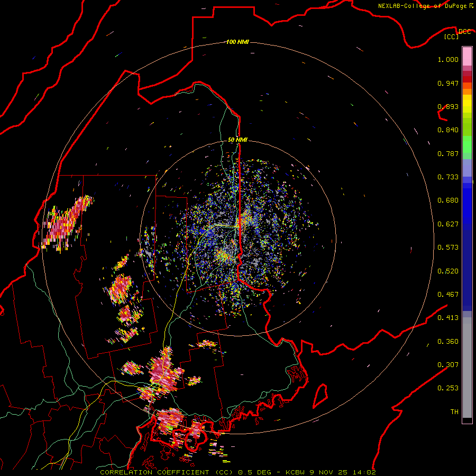Select the 0.840 scale value
Screen dimensions: 476x476
point(448,130)
